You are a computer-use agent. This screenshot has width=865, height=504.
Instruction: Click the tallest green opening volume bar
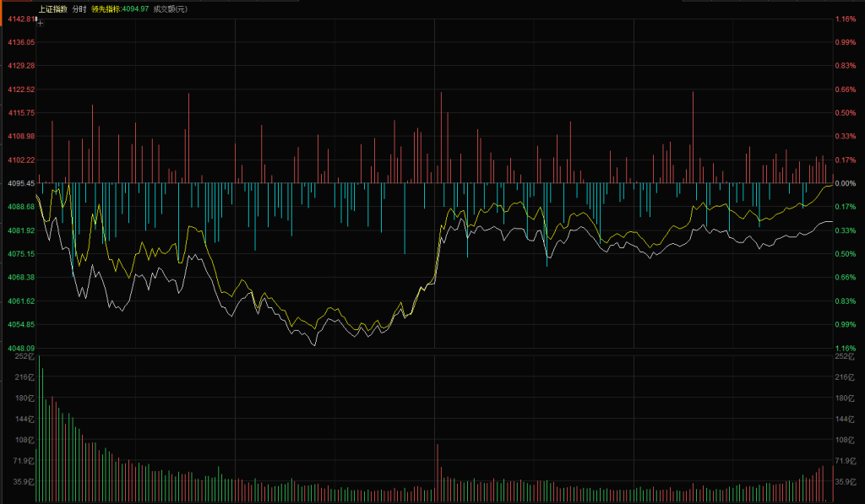pyautogui.click(x=40, y=431)
